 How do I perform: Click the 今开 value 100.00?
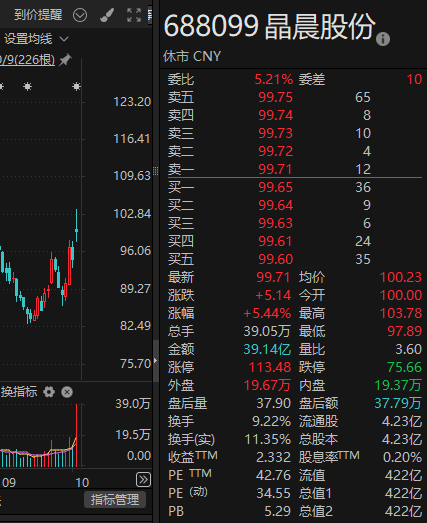(401, 296)
